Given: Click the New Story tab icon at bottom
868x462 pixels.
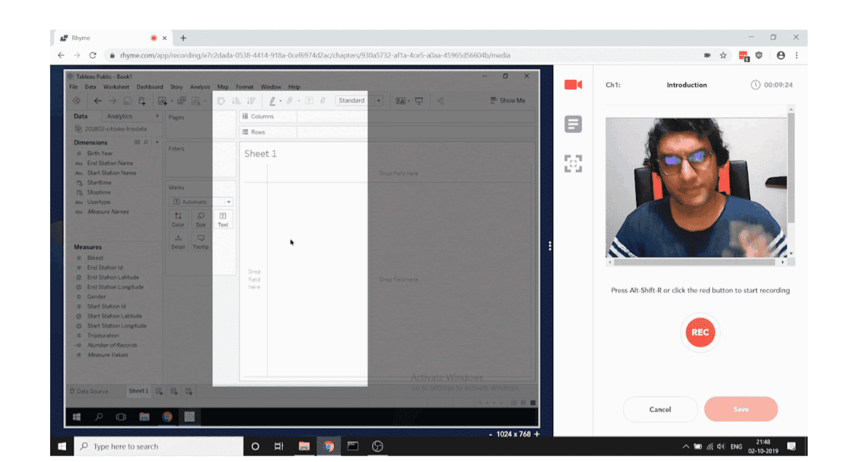Looking at the screenshot, I should [189, 392].
